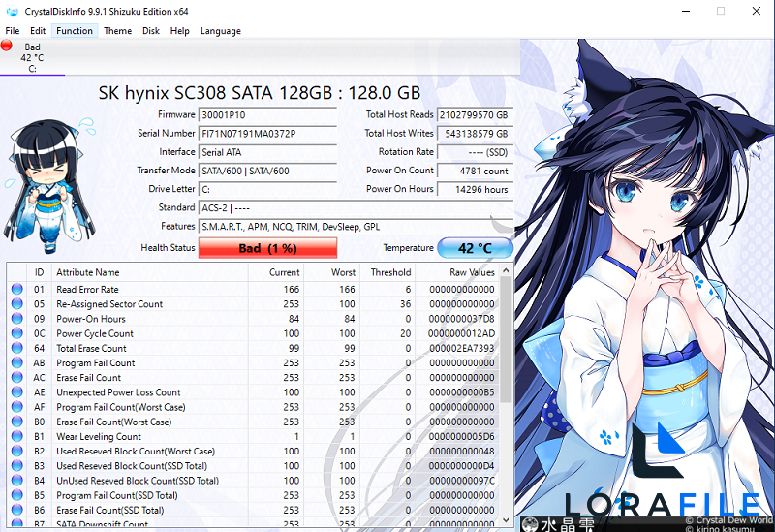This screenshot has width=775, height=532.
Task: Click the status orb for Total Erase Count
Action: click(x=17, y=348)
